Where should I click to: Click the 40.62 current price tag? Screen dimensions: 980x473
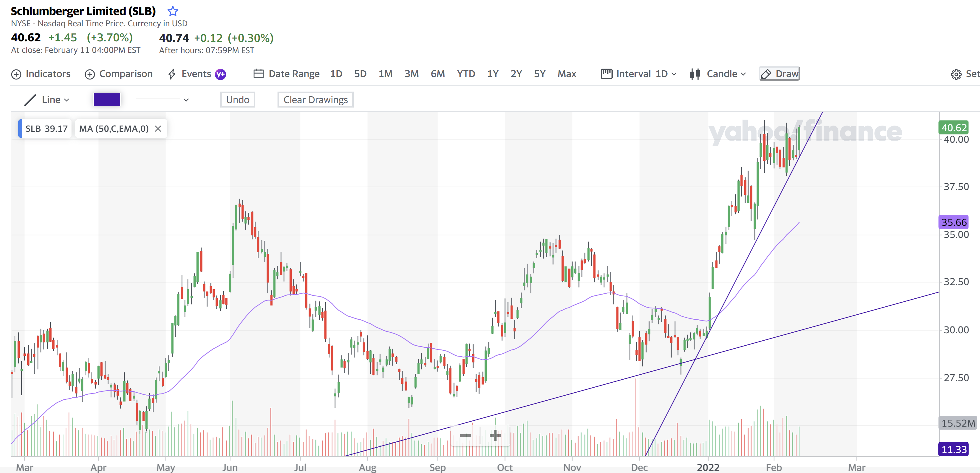point(954,128)
